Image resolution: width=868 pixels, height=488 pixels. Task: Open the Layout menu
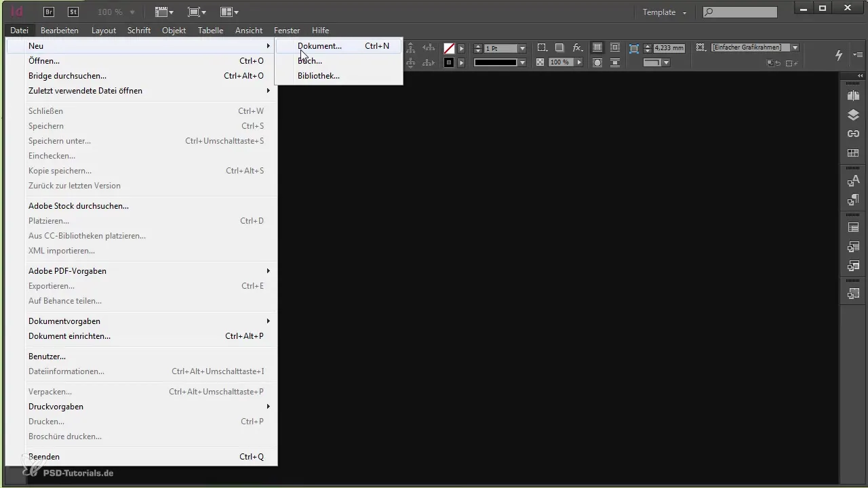pyautogui.click(x=104, y=30)
